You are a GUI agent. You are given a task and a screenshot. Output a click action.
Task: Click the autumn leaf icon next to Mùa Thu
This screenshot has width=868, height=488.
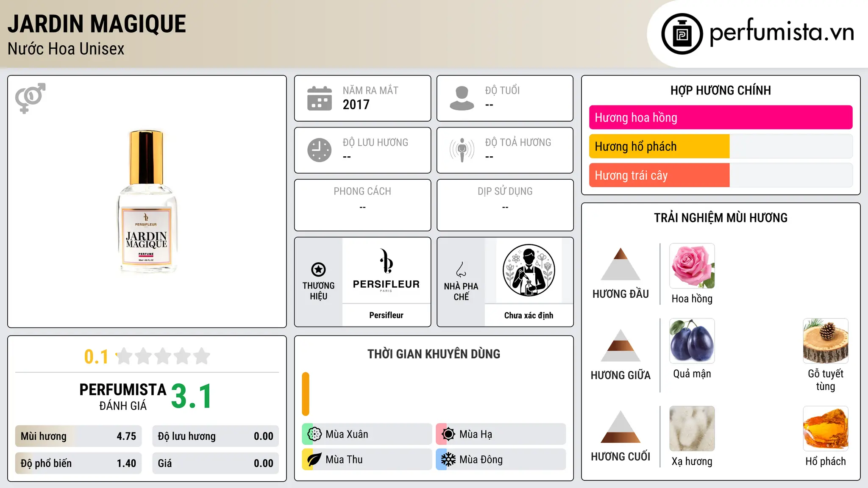[314, 460]
